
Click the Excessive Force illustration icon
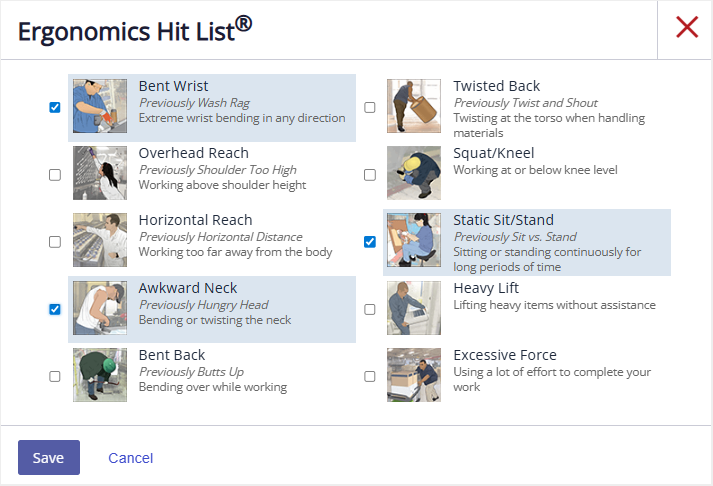tap(414, 375)
